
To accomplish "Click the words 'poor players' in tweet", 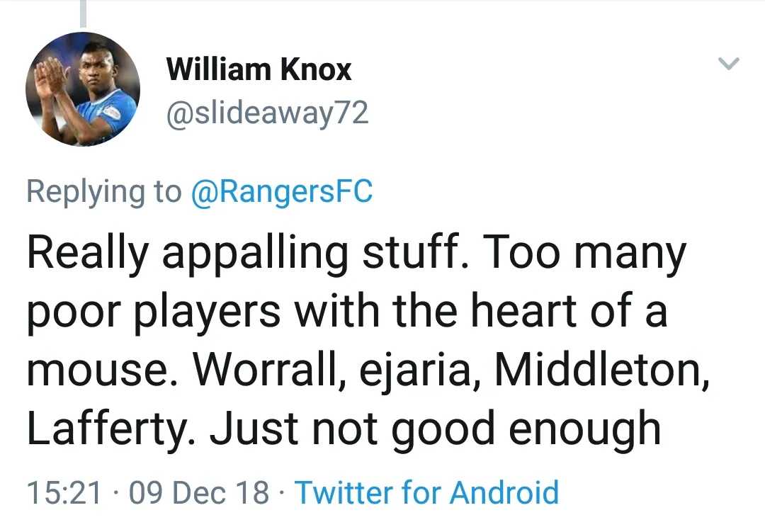I will coord(154,313).
